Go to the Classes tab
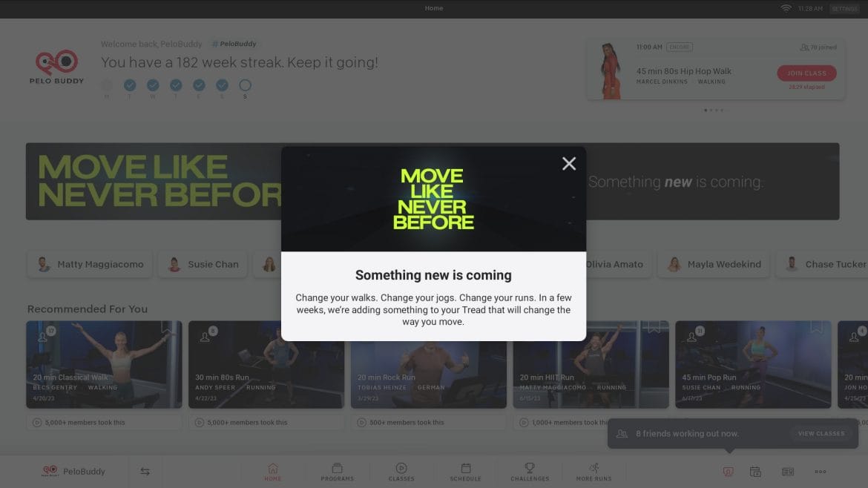Image resolution: width=868 pixels, height=488 pixels. [401, 472]
